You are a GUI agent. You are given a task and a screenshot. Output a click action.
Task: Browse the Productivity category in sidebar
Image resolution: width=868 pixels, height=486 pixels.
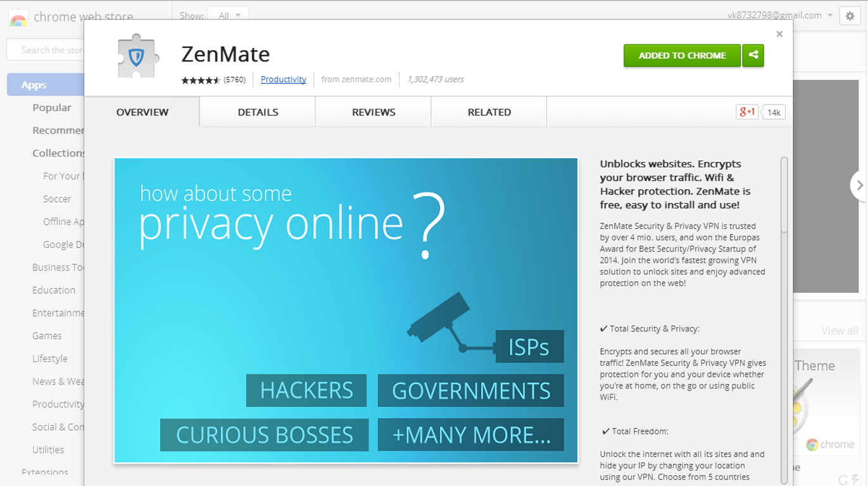point(58,404)
